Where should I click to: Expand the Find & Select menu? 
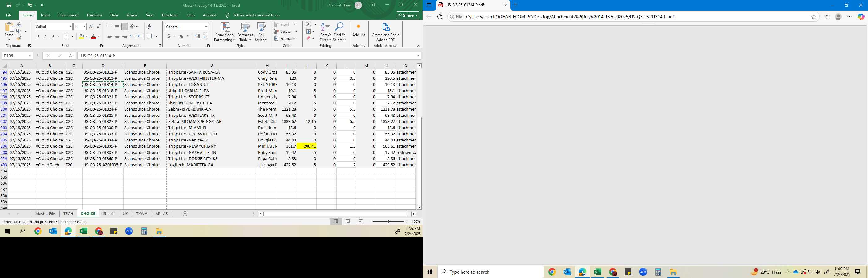pyautogui.click(x=339, y=32)
